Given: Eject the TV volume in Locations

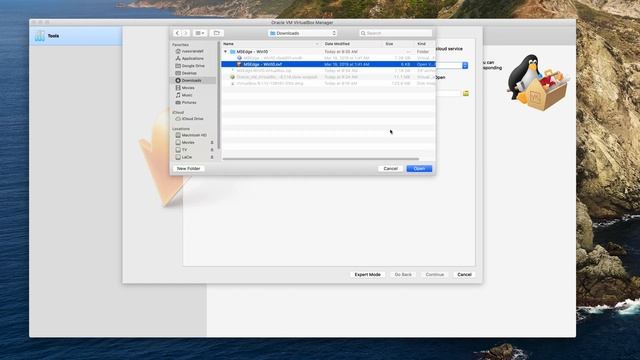Looking at the screenshot, I should [x=212, y=150].
